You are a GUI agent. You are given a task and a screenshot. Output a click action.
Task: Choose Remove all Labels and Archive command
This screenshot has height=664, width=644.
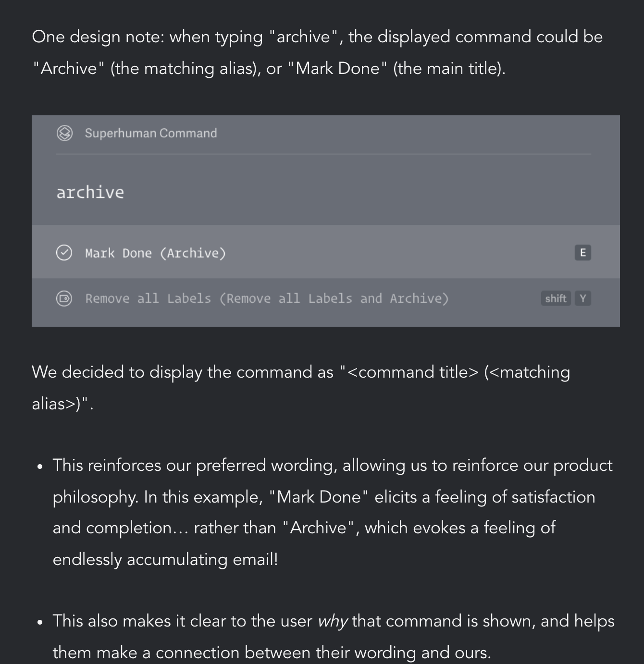(x=267, y=298)
